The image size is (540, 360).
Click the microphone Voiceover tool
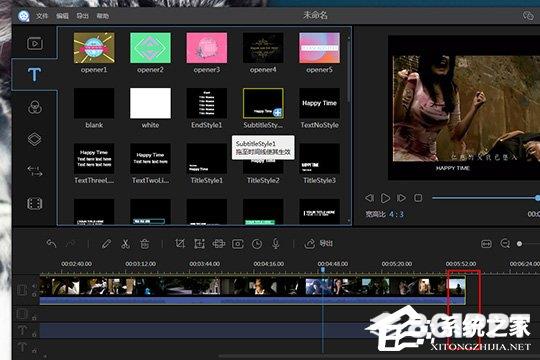[x=276, y=244]
